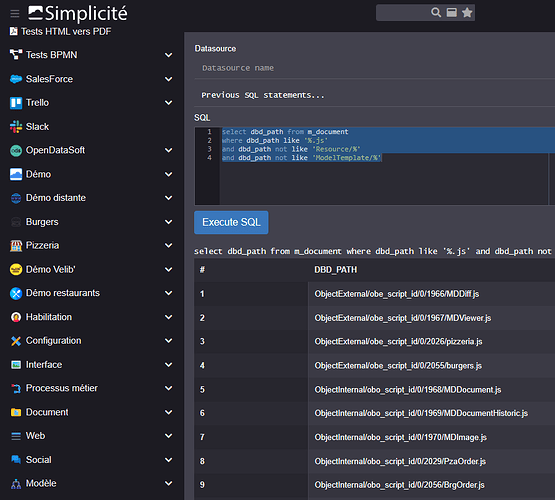Click the Pizzeria shop icon

16,246
